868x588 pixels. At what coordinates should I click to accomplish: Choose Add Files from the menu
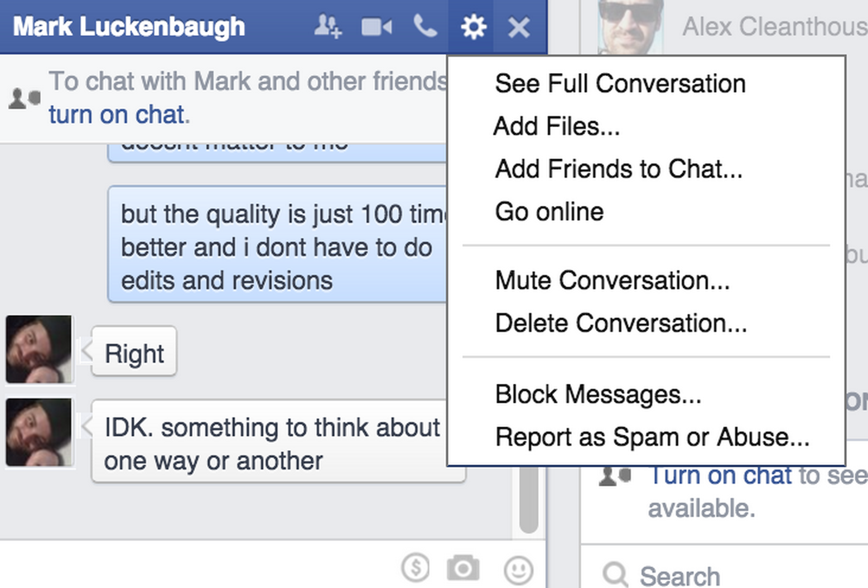tap(556, 126)
